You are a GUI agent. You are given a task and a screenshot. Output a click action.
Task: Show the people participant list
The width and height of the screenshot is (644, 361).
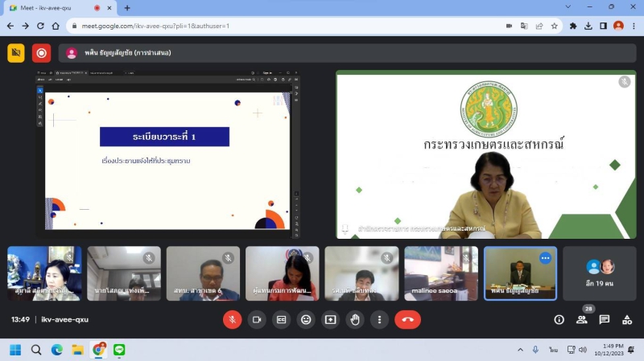582,319
